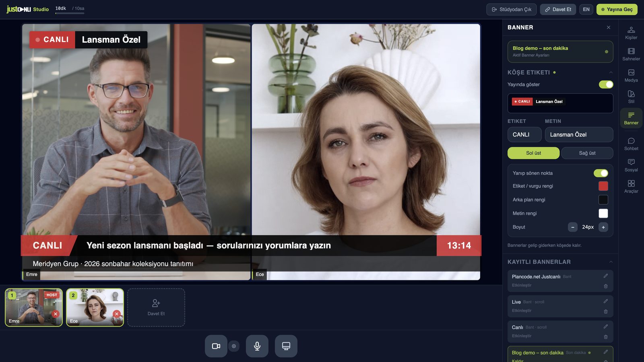Delete the Canlı saved banner
The width and height of the screenshot is (644, 362).
point(606,337)
